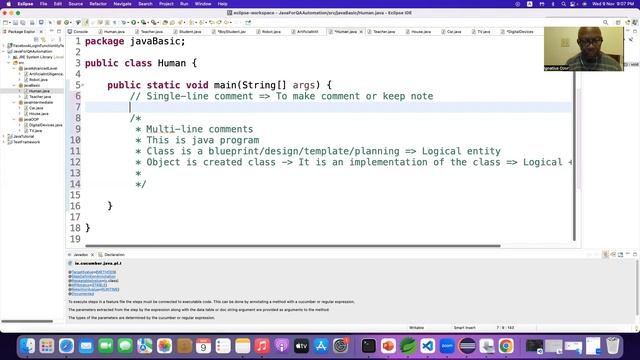640x360 pixels.
Task: Open Music app from the dock
Action: [262, 346]
